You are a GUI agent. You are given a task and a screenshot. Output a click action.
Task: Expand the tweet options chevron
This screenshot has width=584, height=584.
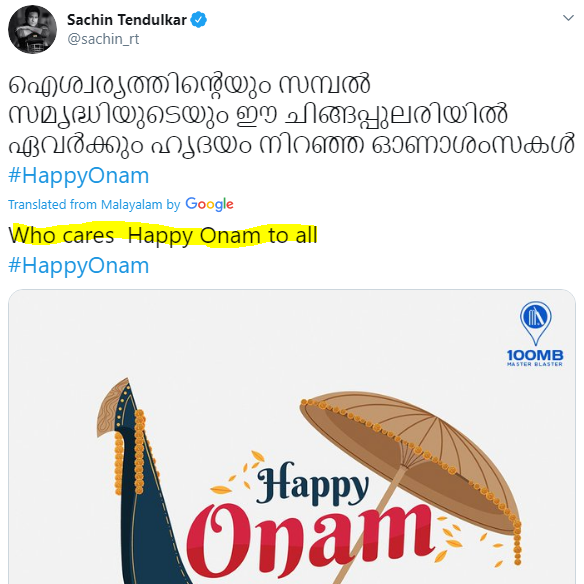pyautogui.click(x=568, y=18)
